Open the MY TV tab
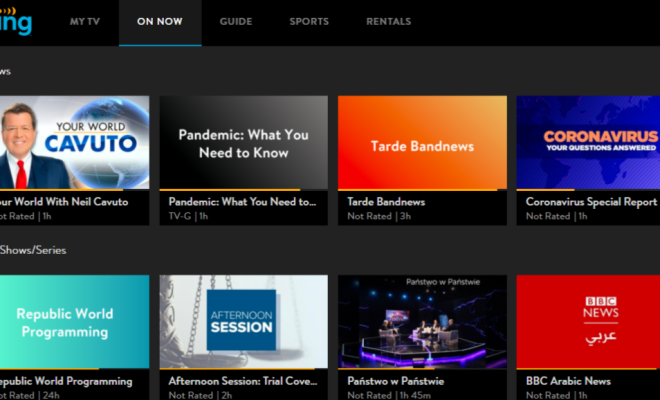The height and width of the screenshot is (400, 660). [x=85, y=21]
